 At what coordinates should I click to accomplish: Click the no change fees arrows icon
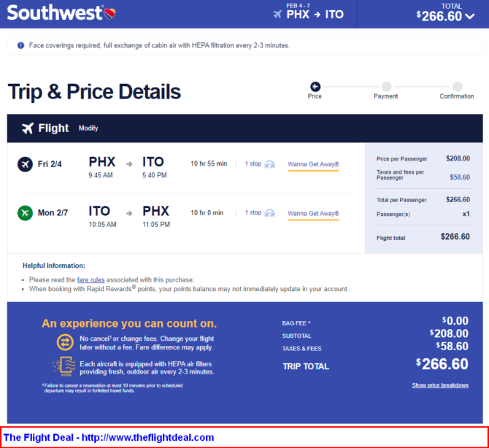[x=65, y=342]
